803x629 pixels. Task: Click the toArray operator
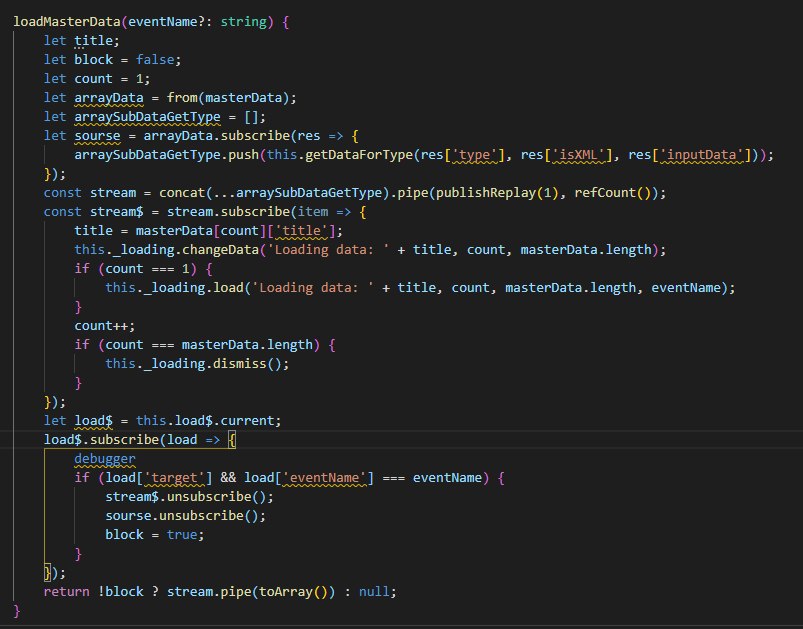(286, 591)
